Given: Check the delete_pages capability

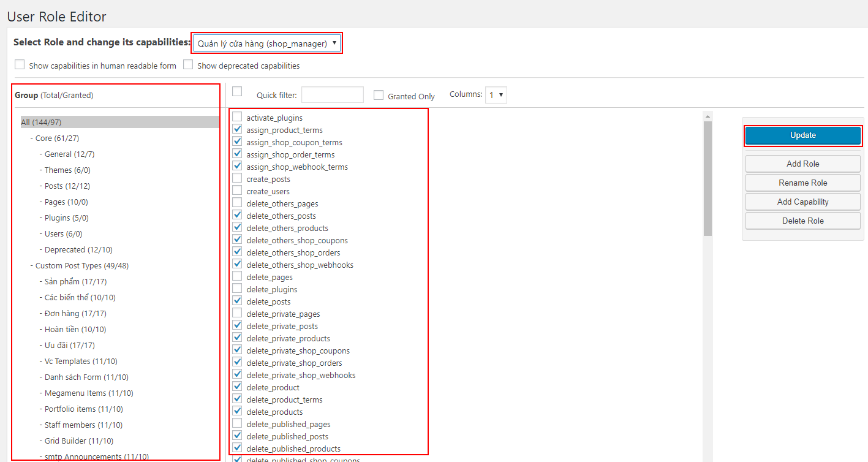Looking at the screenshot, I should click(237, 276).
